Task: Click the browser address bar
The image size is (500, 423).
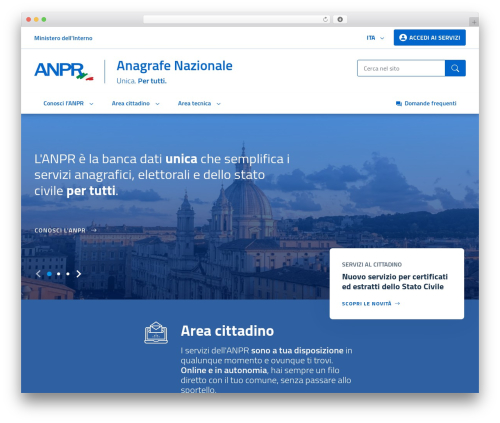Action: pyautogui.click(x=236, y=19)
